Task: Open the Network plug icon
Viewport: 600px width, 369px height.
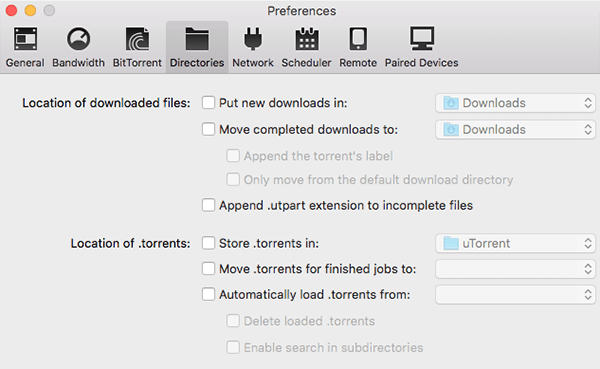Action: click(x=253, y=39)
